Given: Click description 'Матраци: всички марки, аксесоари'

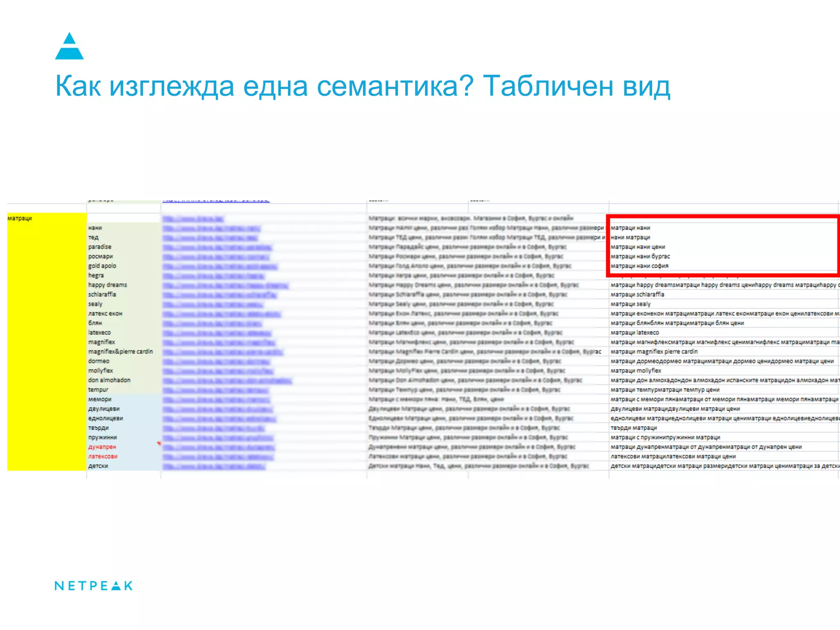Looking at the screenshot, I should tap(471, 218).
